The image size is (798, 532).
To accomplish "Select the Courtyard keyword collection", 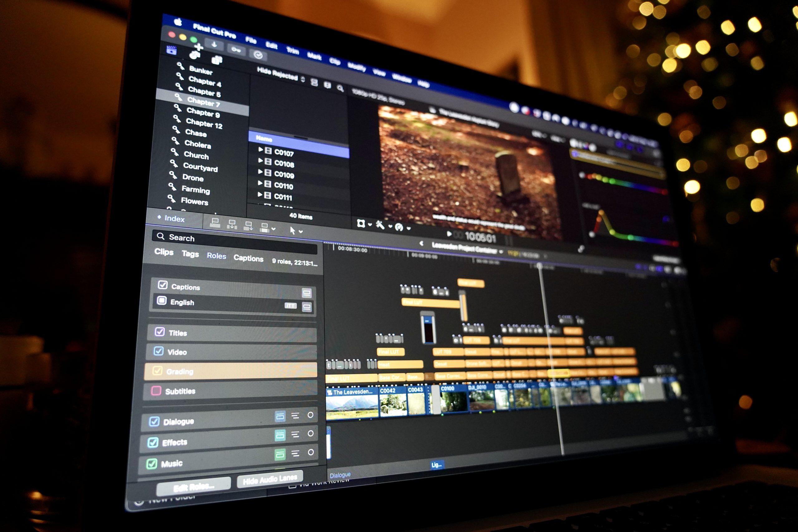I will click(x=200, y=167).
